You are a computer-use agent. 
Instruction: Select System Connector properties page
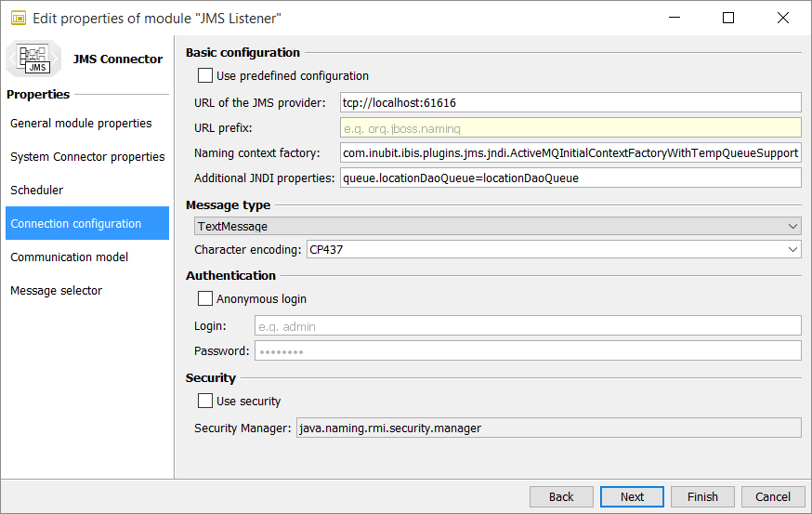pyautogui.click(x=87, y=157)
